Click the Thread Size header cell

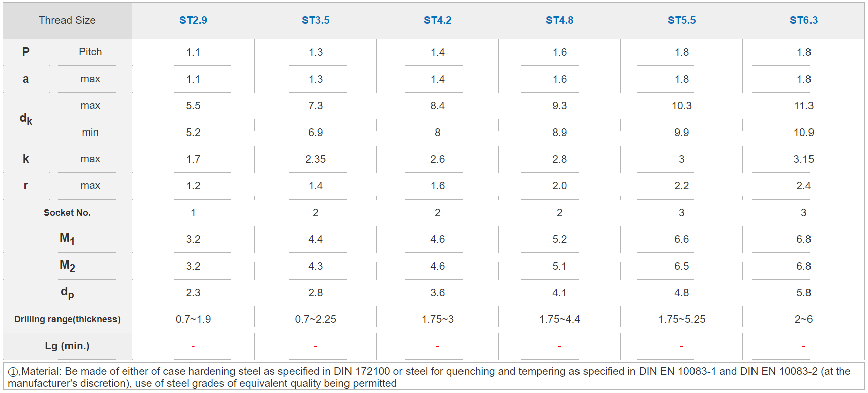click(67, 20)
